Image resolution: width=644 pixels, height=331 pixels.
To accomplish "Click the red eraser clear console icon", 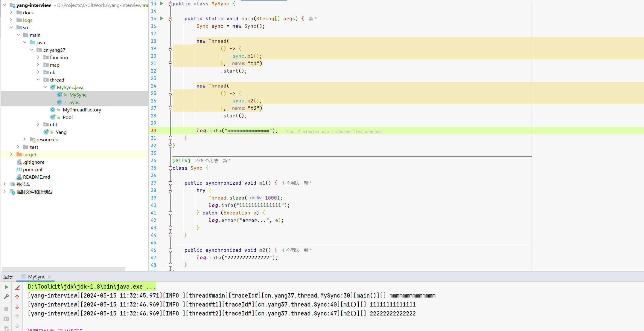I will pos(17,287).
